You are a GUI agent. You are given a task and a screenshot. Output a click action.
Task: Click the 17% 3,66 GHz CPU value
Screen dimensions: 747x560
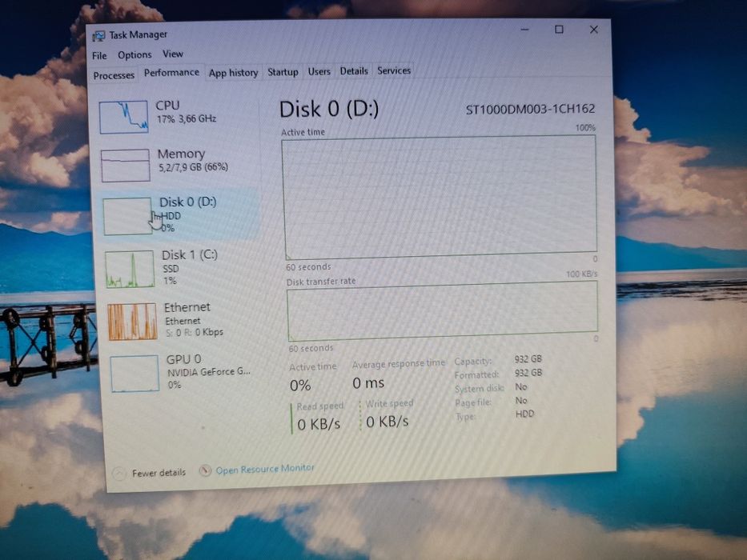pyautogui.click(x=187, y=118)
